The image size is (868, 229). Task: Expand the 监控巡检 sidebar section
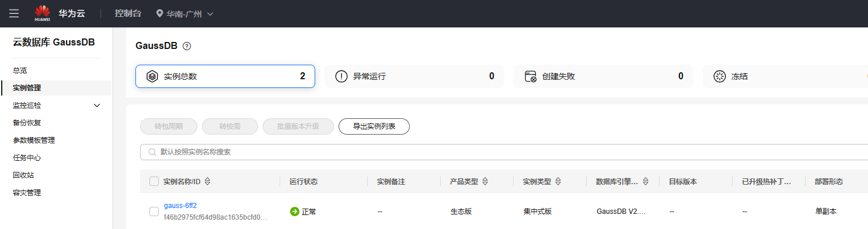[x=97, y=105]
